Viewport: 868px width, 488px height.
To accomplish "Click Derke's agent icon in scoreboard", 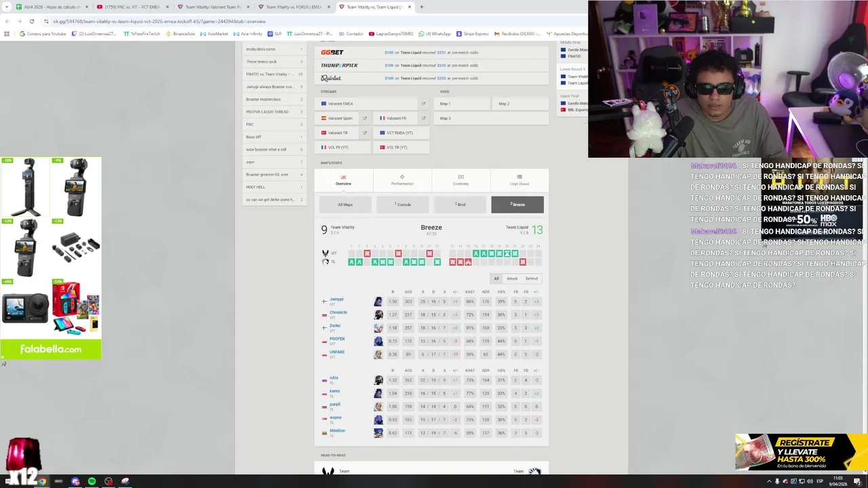I will click(378, 328).
